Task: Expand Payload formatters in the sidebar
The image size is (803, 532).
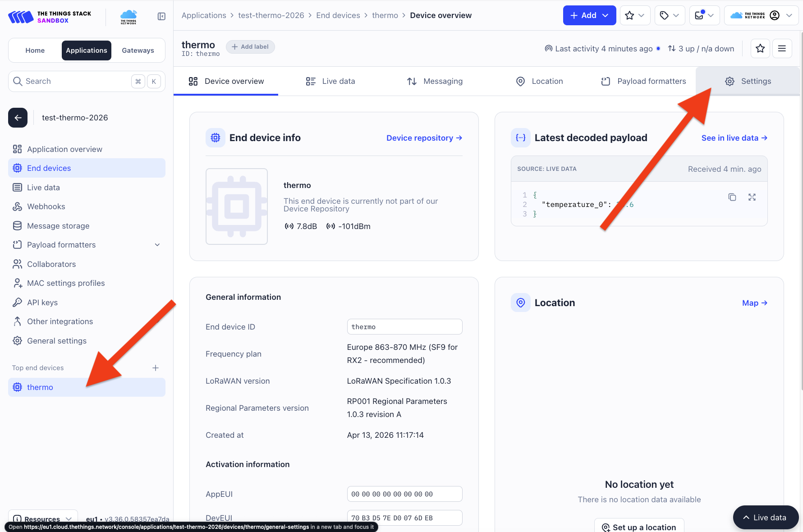Action: point(157,245)
